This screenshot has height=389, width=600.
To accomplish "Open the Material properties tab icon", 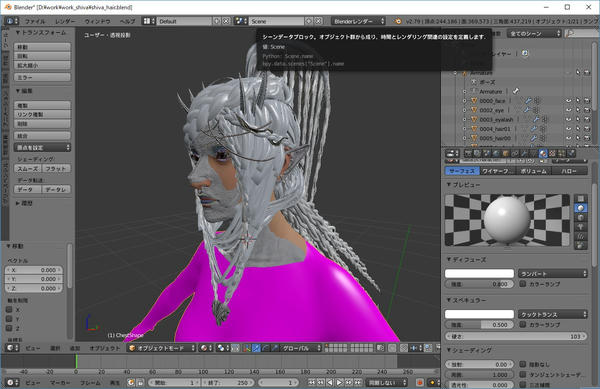I will (543, 154).
